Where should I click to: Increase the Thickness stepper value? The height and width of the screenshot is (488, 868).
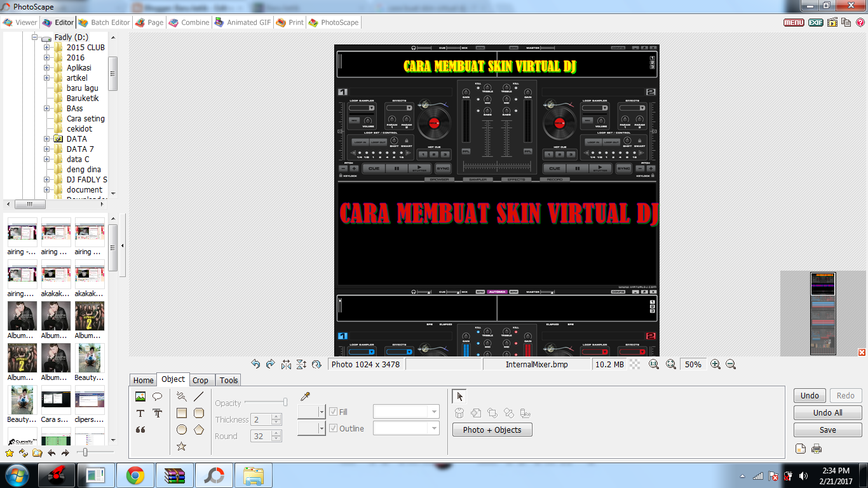point(276,417)
